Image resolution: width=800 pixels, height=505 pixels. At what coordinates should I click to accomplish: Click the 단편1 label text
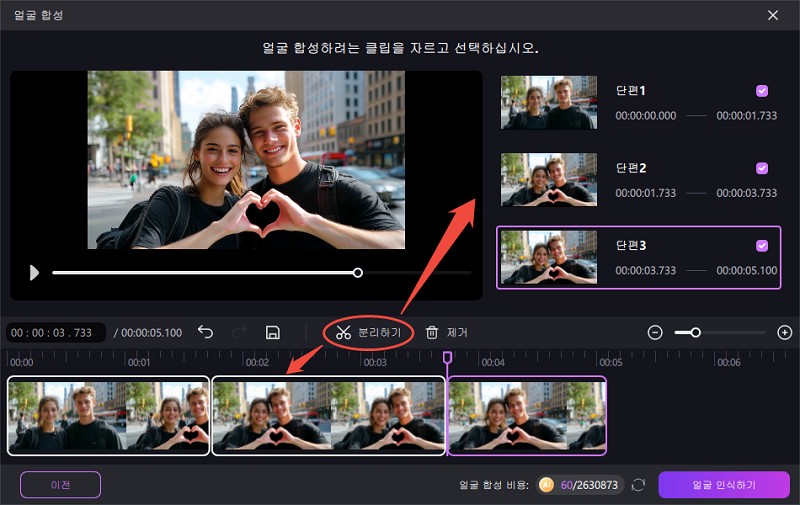(631, 91)
